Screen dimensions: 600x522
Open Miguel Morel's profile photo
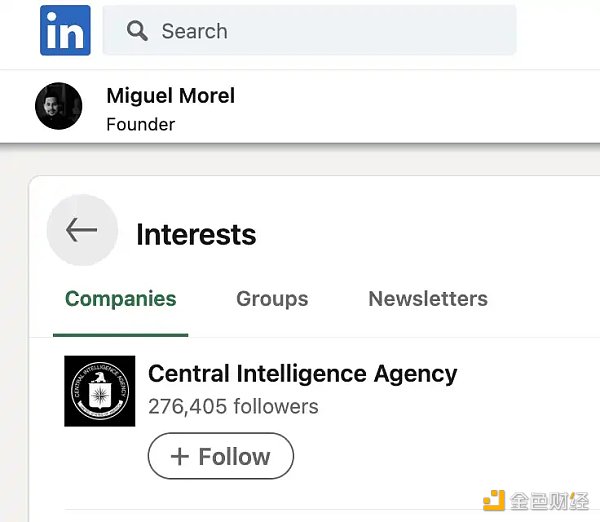(58, 106)
